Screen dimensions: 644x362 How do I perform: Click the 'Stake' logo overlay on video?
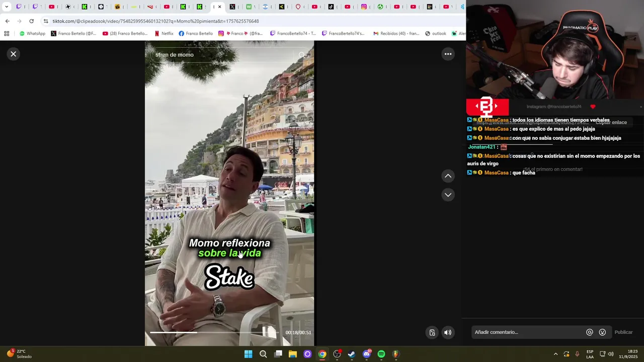[229, 277]
